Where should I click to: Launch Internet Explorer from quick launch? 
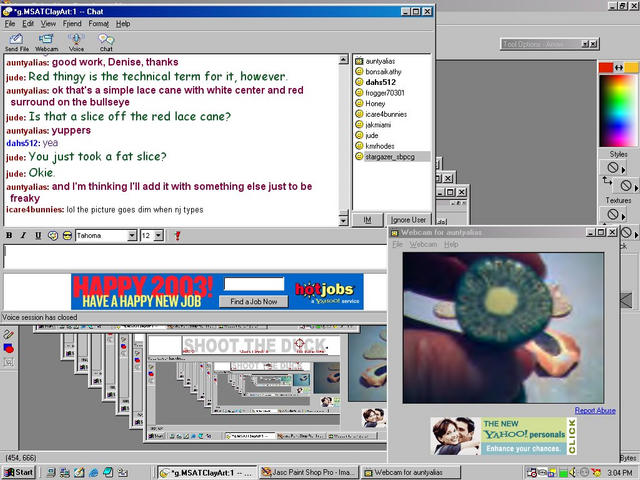(x=93, y=472)
